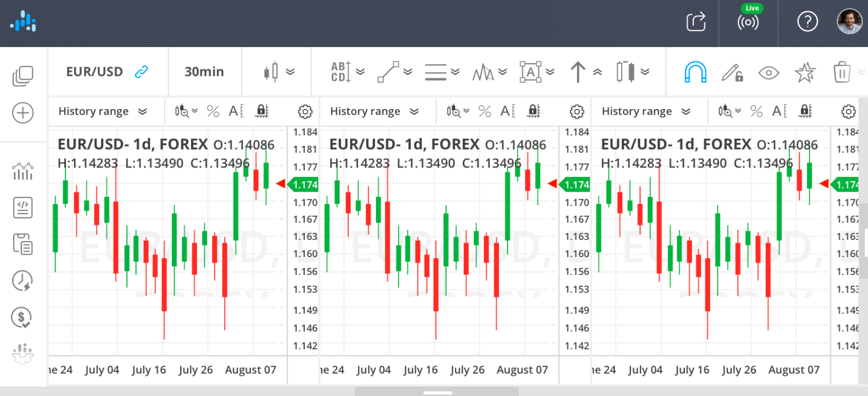Open Help via the question mark
Screen dimensions: 868x396
click(x=807, y=22)
